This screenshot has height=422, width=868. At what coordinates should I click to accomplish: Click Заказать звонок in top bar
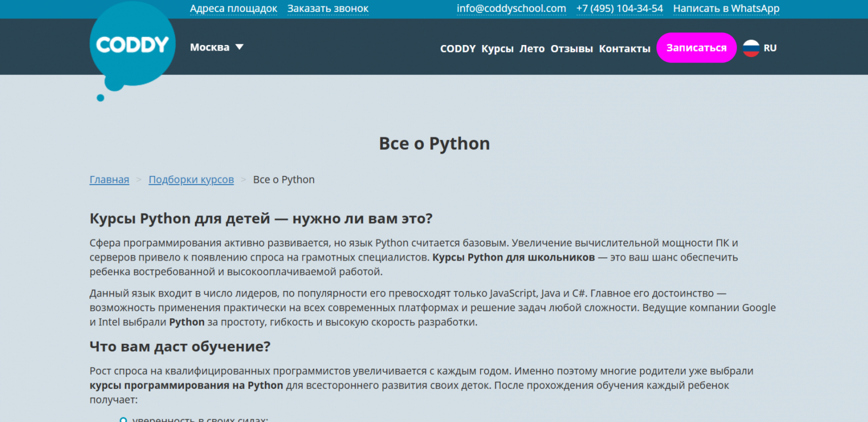pos(328,9)
